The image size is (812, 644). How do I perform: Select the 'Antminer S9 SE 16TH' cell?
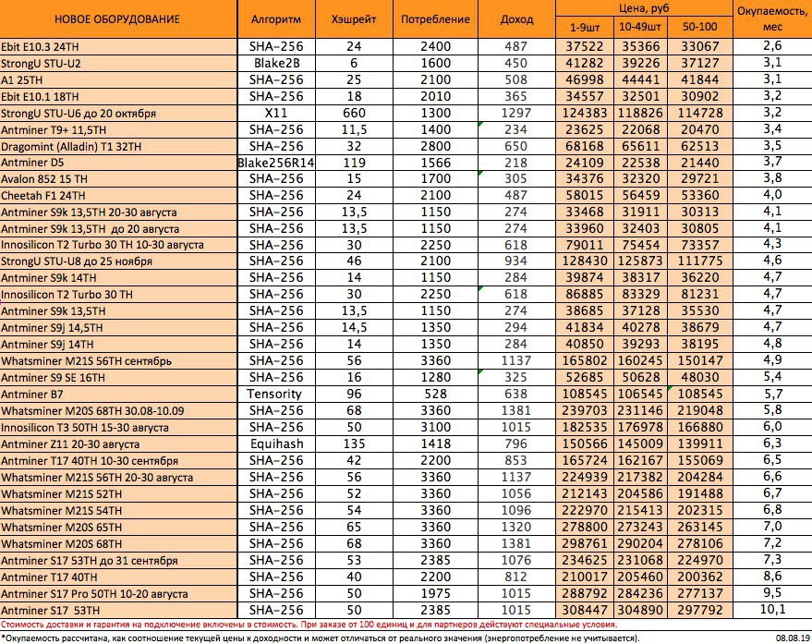point(118,377)
